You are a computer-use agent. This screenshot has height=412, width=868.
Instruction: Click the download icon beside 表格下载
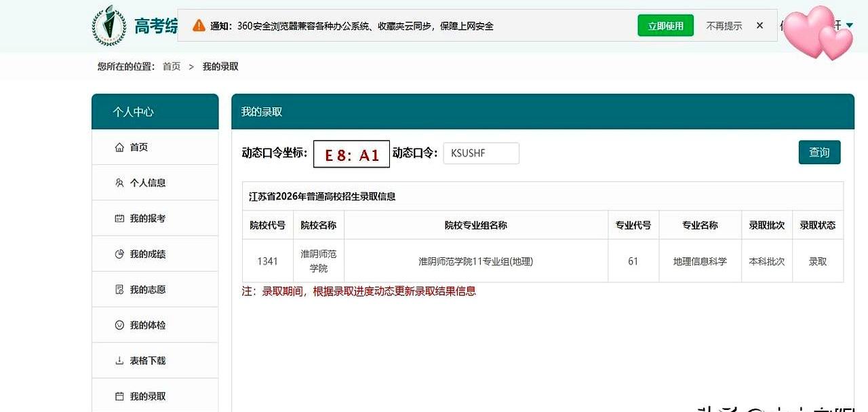click(x=119, y=360)
